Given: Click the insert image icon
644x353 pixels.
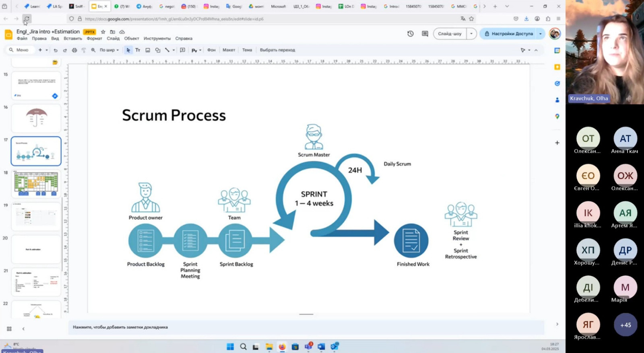Looking at the screenshot, I should (148, 50).
